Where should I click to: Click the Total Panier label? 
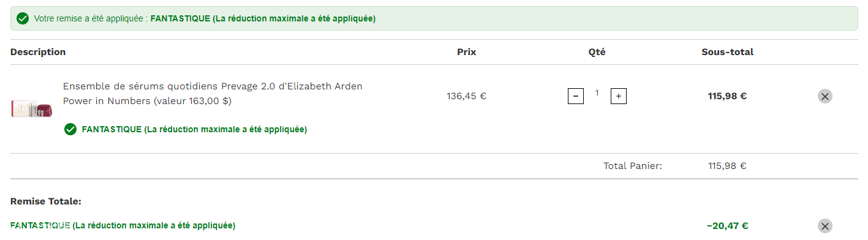(633, 166)
